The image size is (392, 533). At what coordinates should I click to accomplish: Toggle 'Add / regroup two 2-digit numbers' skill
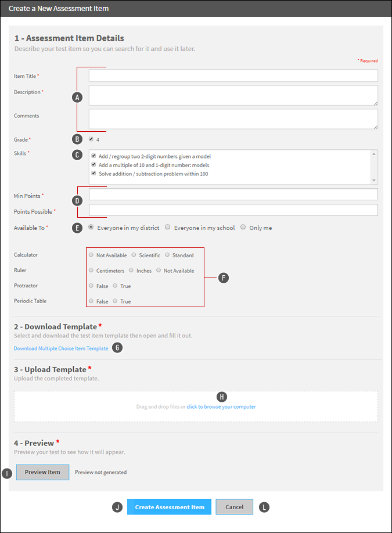click(93, 156)
